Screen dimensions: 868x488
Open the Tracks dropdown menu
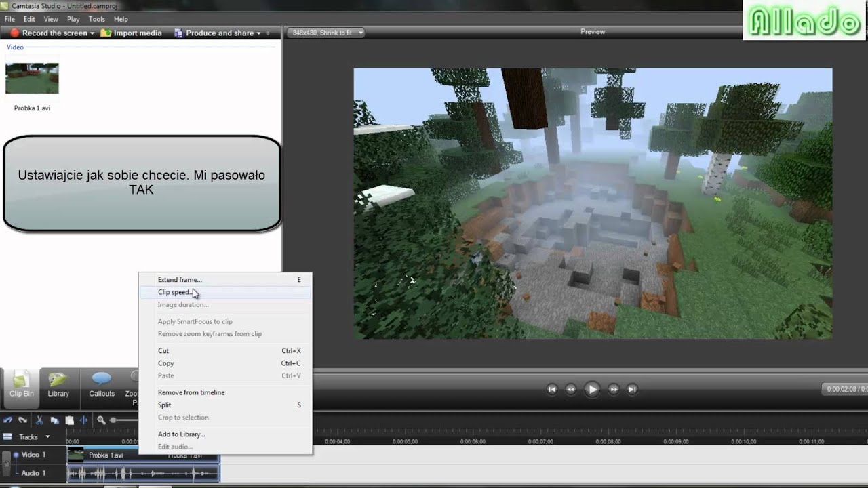(x=47, y=437)
